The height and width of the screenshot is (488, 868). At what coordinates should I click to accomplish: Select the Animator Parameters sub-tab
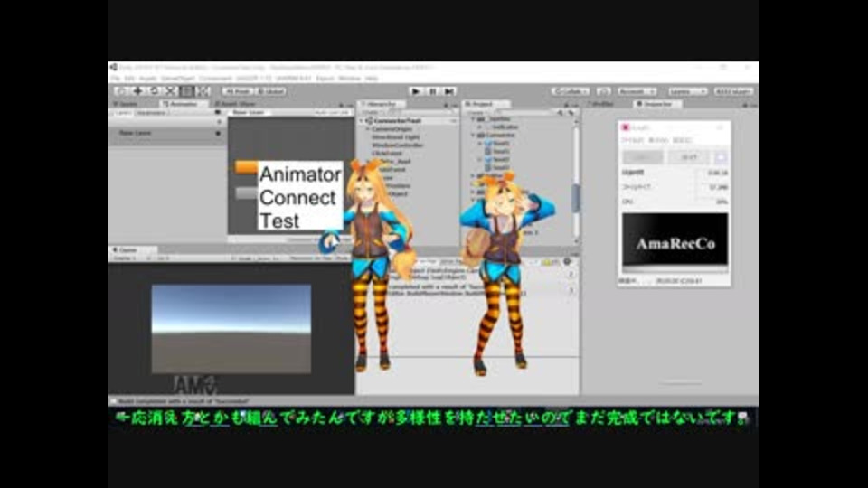(152, 113)
